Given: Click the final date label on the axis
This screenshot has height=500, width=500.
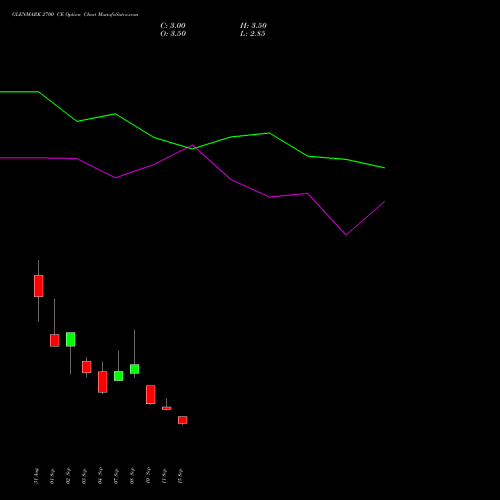Looking at the screenshot, I should pos(180,476).
